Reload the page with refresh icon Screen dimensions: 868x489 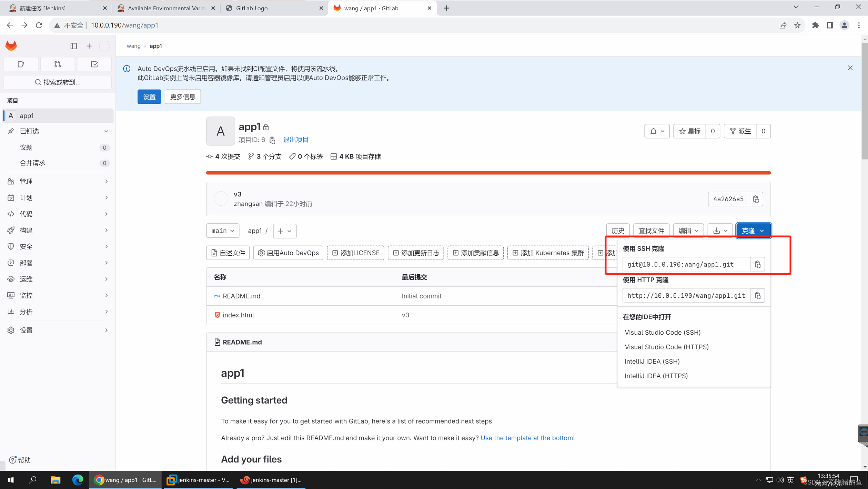39,25
